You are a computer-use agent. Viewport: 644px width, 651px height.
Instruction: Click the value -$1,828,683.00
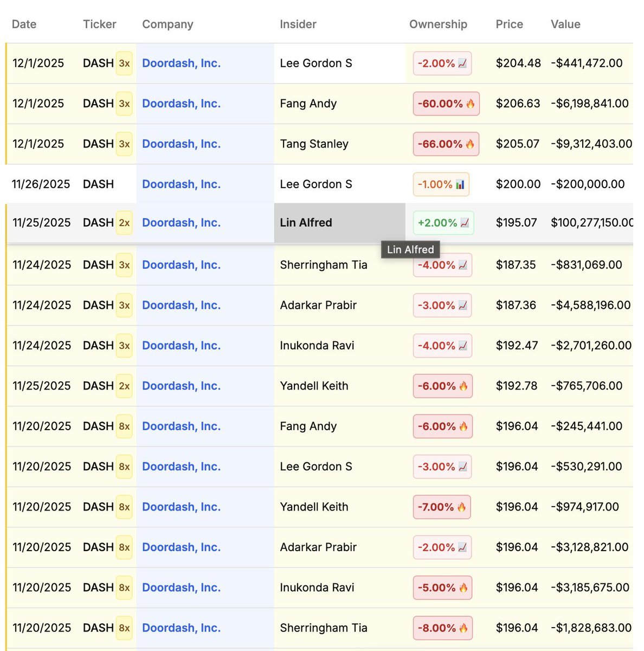(591, 628)
